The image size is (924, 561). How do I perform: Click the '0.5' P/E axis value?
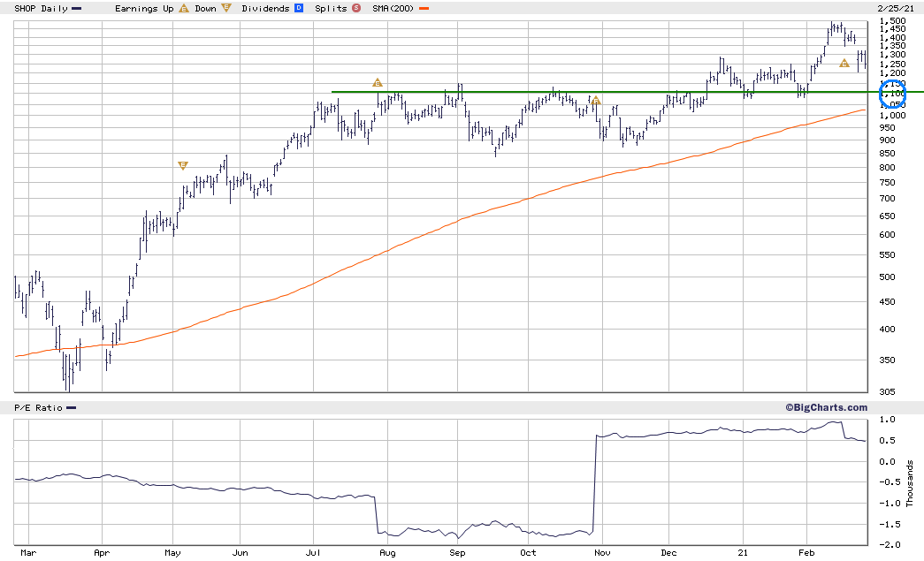point(888,440)
